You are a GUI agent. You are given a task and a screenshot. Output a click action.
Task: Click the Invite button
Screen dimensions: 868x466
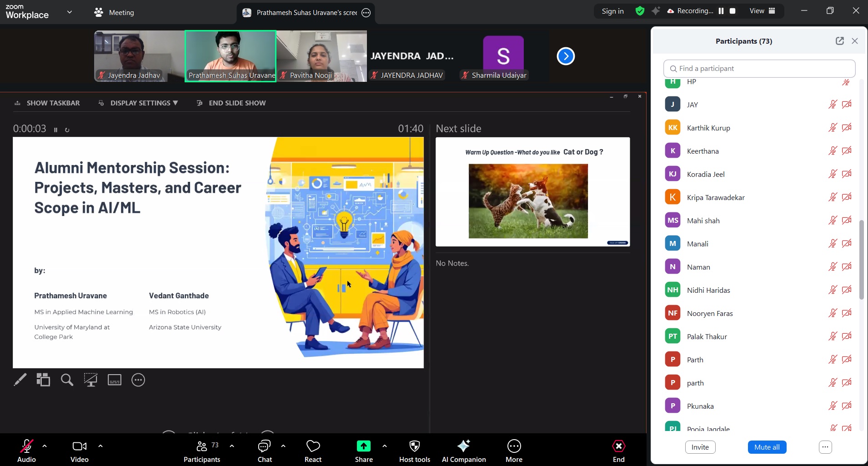[x=700, y=447]
